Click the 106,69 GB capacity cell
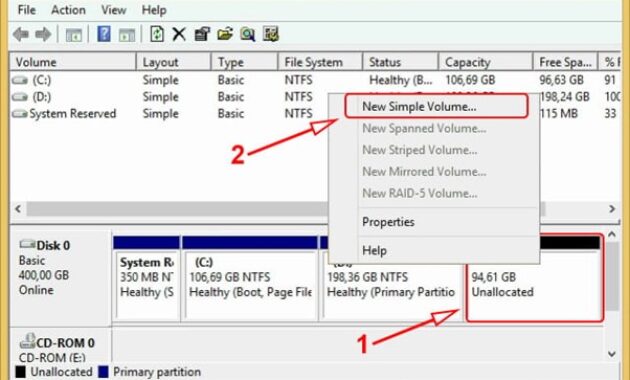 click(470, 80)
